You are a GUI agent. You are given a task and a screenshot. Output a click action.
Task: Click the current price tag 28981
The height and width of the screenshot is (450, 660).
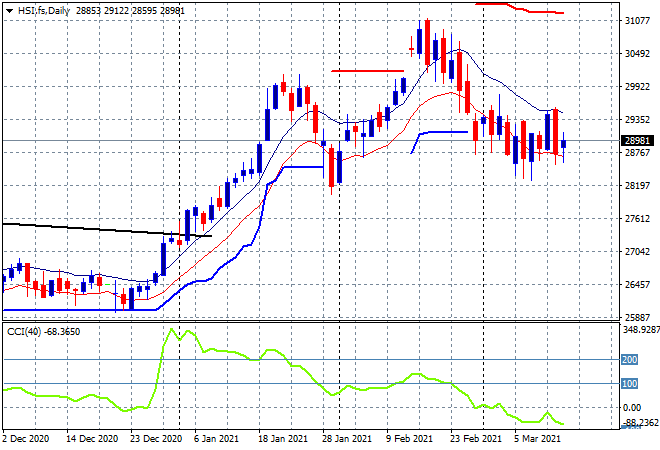pyautogui.click(x=636, y=141)
